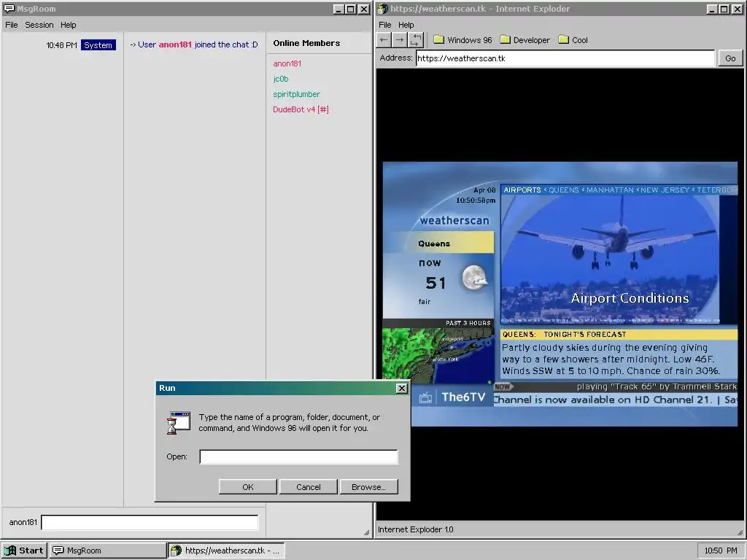Open the Start menu
747x560 pixels.
24,551
